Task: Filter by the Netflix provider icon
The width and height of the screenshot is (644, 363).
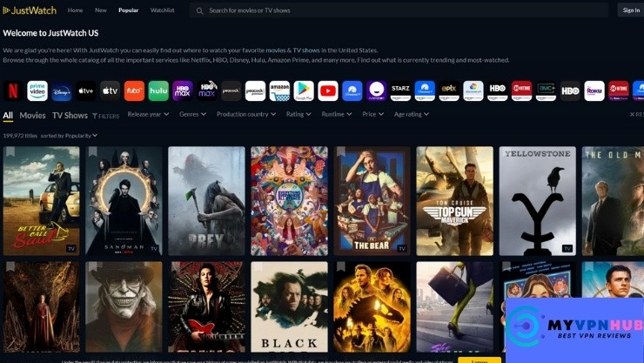Action: (x=13, y=91)
